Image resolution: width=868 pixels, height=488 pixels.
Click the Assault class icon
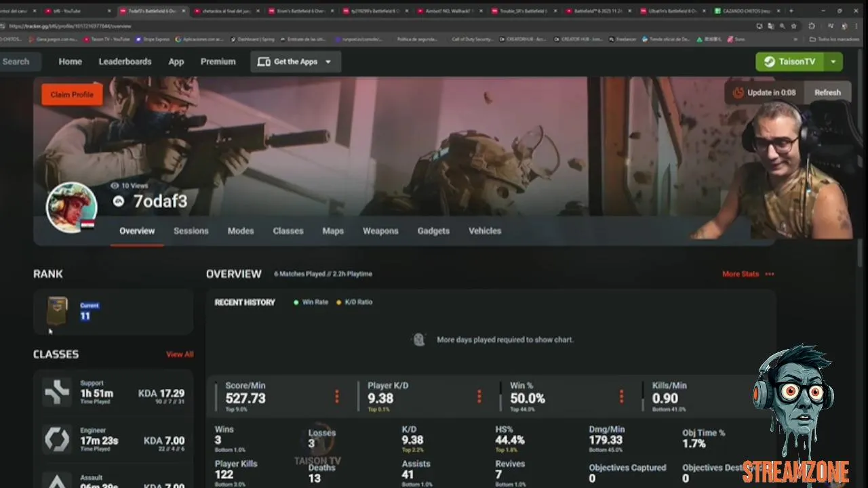tap(57, 481)
